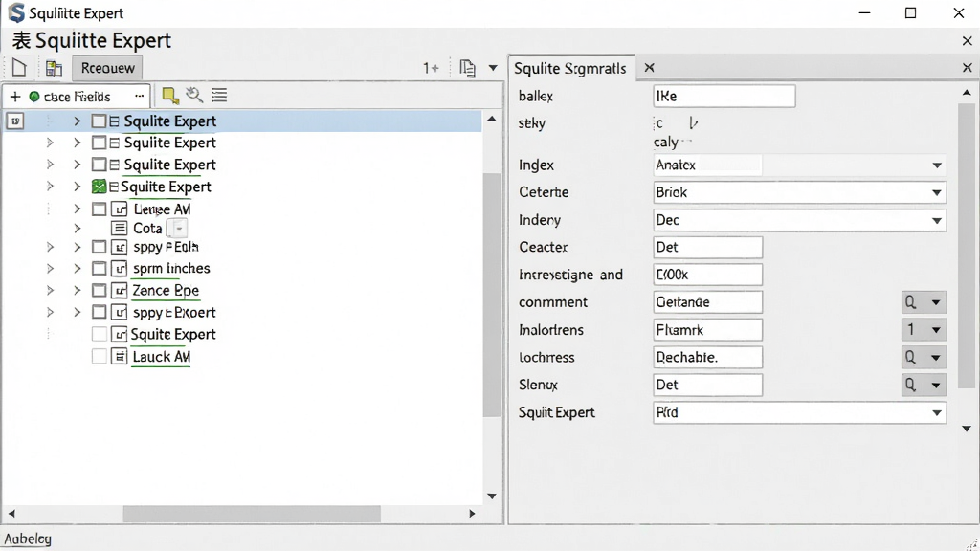Image resolution: width=980 pixels, height=551 pixels.
Task: Click the S app logo in title bar
Action: [x=16, y=12]
